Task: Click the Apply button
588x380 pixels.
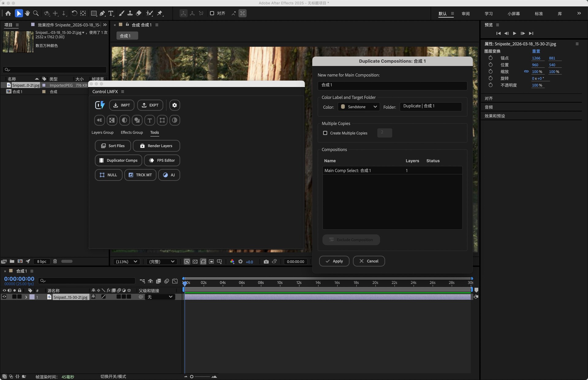Action: (334, 261)
